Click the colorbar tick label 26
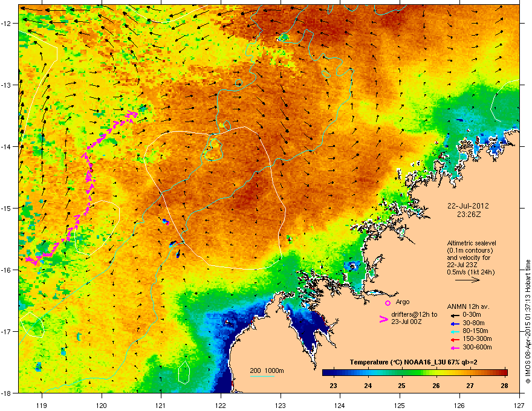This screenshot has height=411, width=532. tap(436, 386)
